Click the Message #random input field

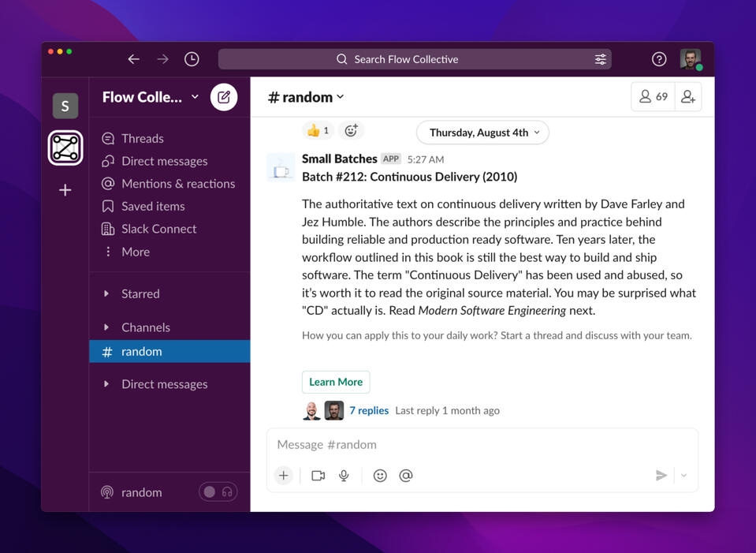[482, 444]
